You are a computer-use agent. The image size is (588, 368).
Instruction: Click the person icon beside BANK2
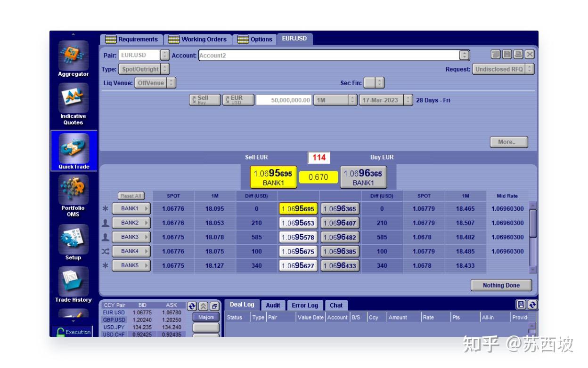coord(106,223)
